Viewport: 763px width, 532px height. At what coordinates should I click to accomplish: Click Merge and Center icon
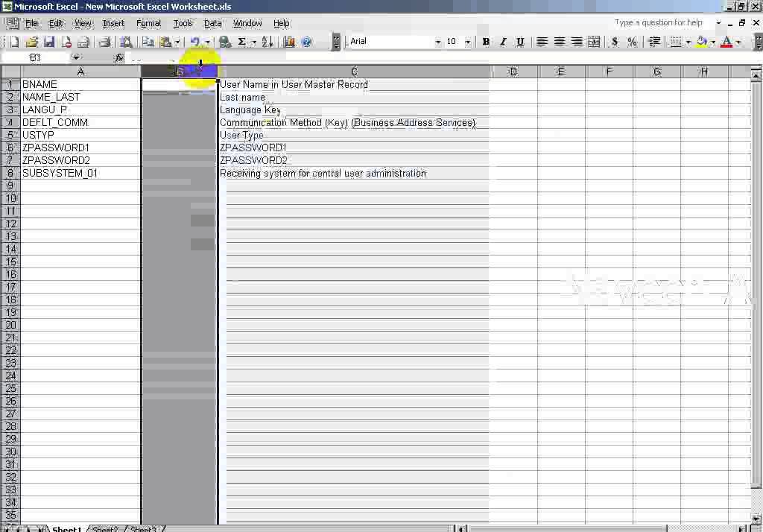click(594, 42)
